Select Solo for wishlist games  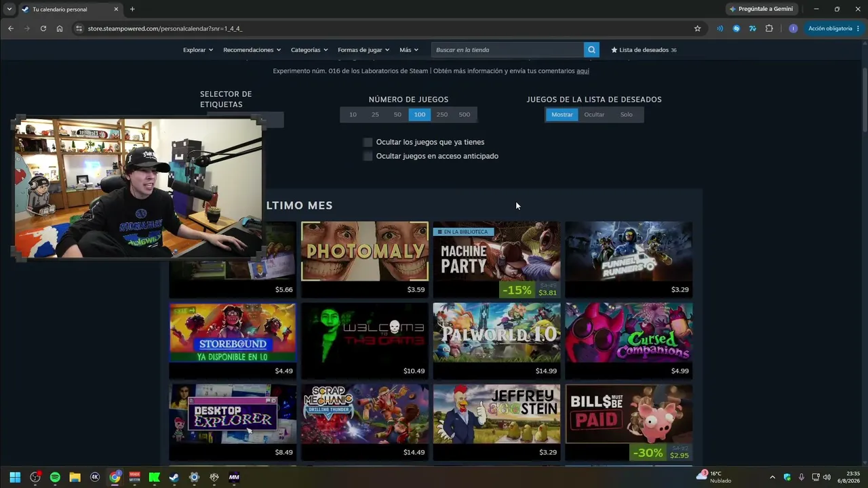coord(627,115)
